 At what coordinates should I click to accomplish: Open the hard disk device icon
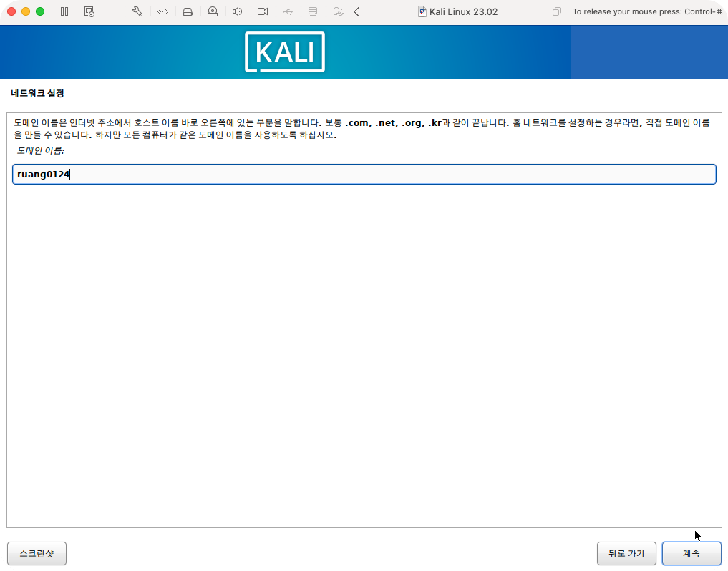(x=188, y=11)
